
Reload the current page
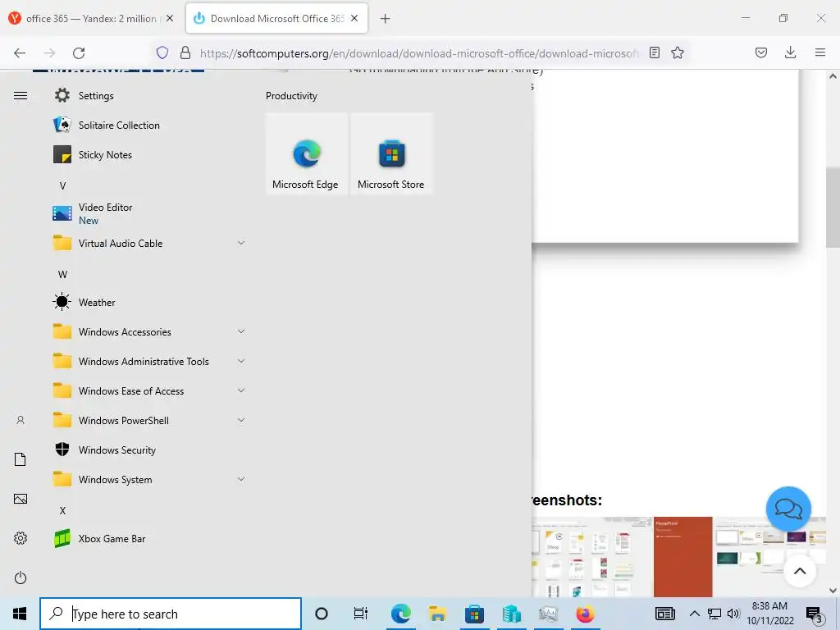pyautogui.click(x=79, y=52)
